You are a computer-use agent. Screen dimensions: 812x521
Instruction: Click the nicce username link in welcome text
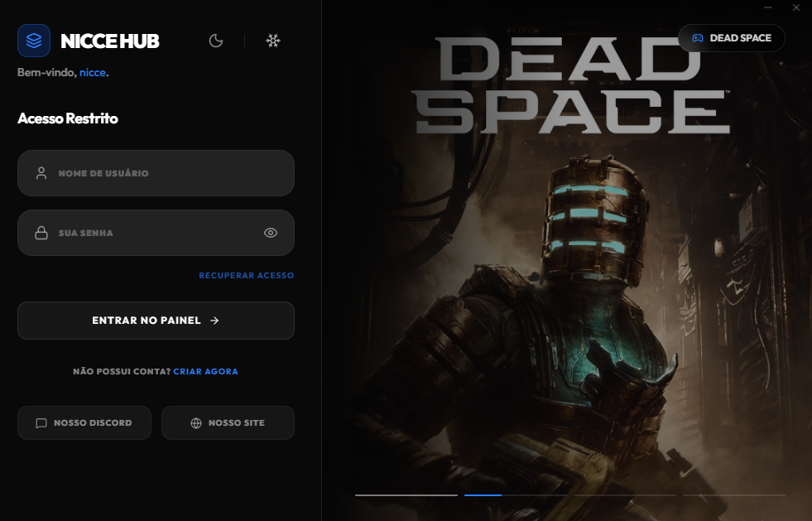(92, 72)
